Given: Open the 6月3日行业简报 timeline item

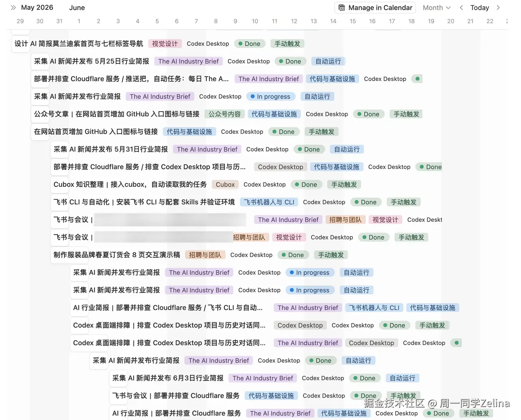Looking at the screenshot, I should coord(168,378).
